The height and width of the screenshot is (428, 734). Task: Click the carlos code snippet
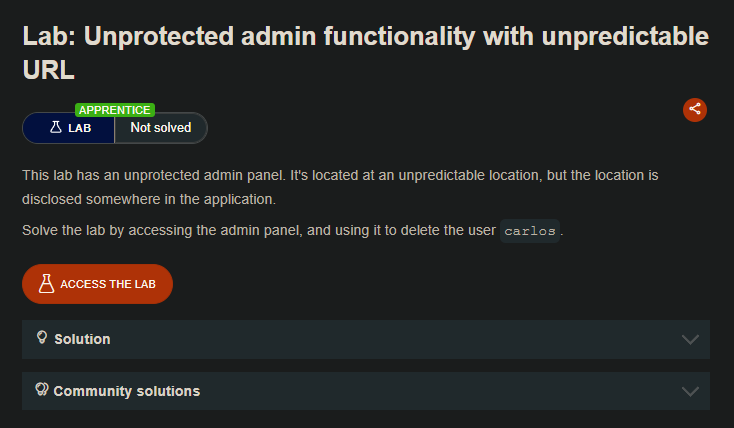[x=529, y=231]
